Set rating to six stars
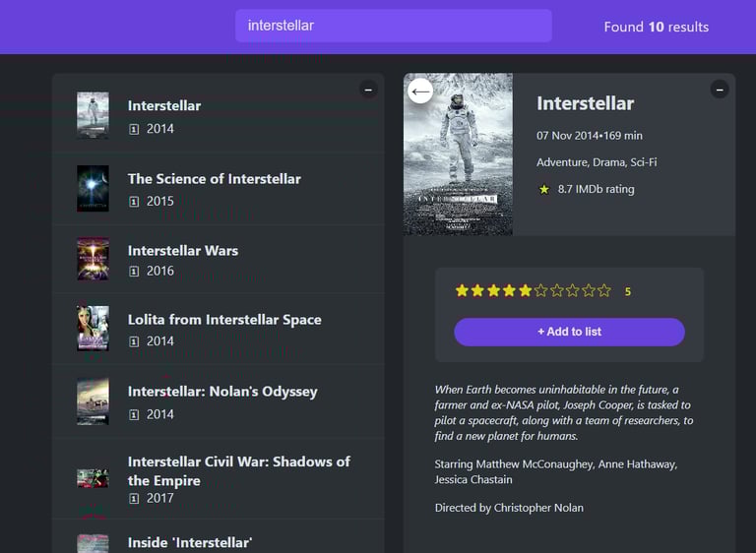Image resolution: width=756 pixels, height=553 pixels. [541, 290]
